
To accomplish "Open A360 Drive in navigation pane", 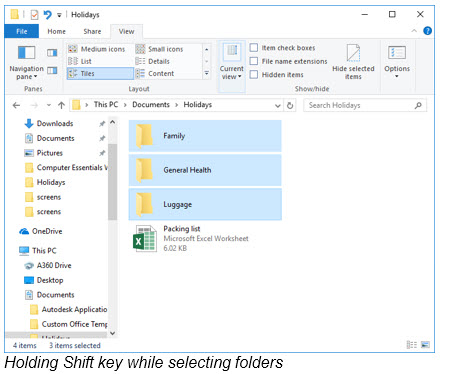I will pyautogui.click(x=48, y=265).
